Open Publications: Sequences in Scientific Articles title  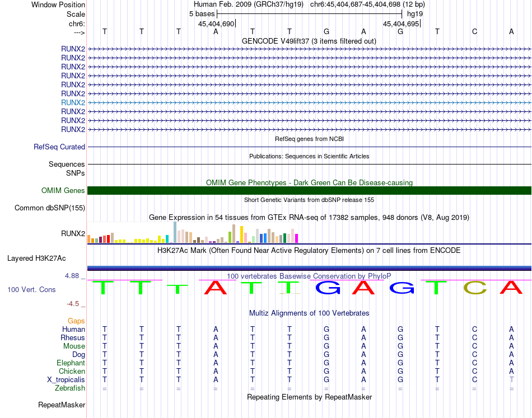[x=309, y=156]
